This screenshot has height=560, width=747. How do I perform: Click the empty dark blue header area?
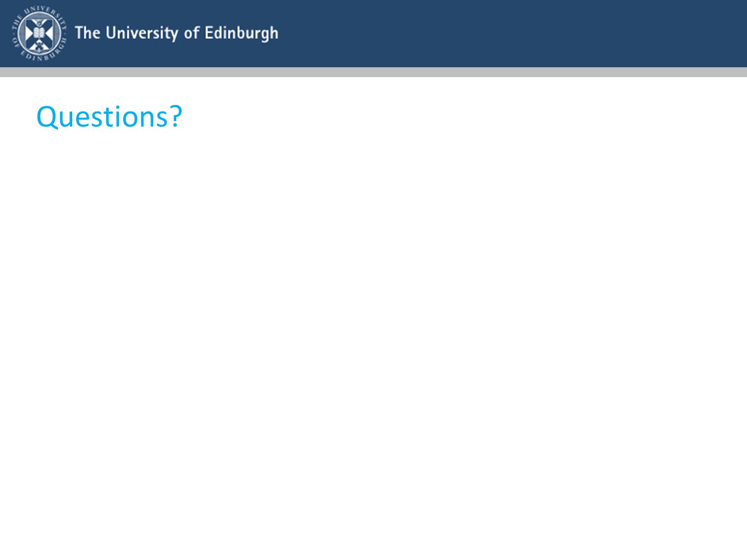click(x=509, y=33)
